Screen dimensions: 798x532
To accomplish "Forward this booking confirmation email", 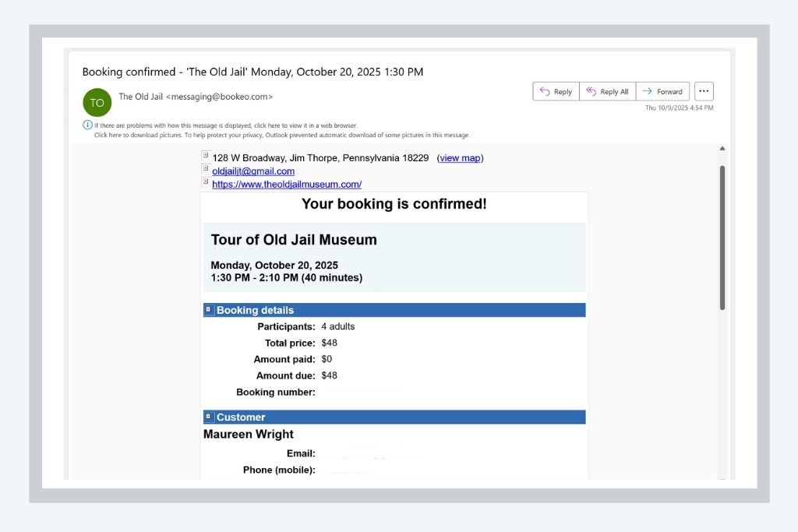I will click(x=662, y=92).
